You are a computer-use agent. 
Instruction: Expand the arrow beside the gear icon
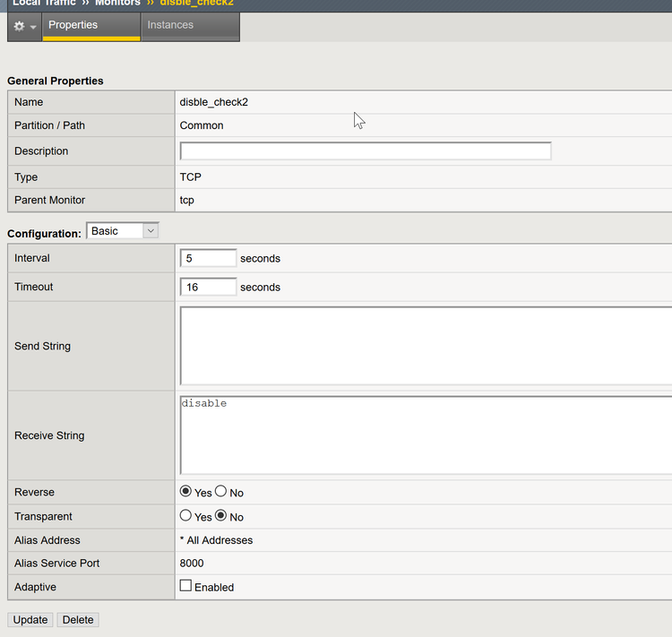coord(33,27)
